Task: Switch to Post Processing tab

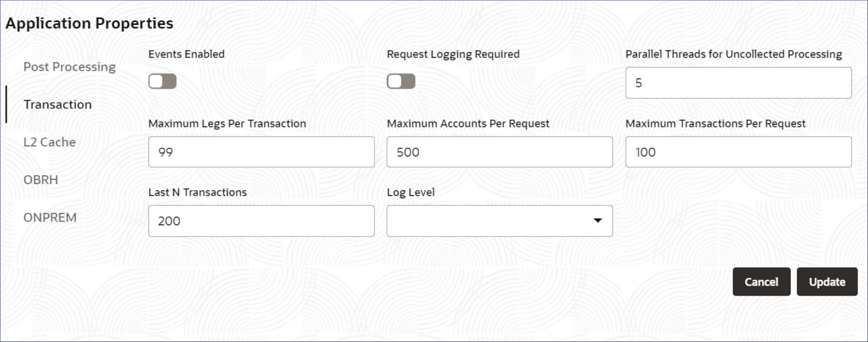Action: pyautogui.click(x=69, y=67)
